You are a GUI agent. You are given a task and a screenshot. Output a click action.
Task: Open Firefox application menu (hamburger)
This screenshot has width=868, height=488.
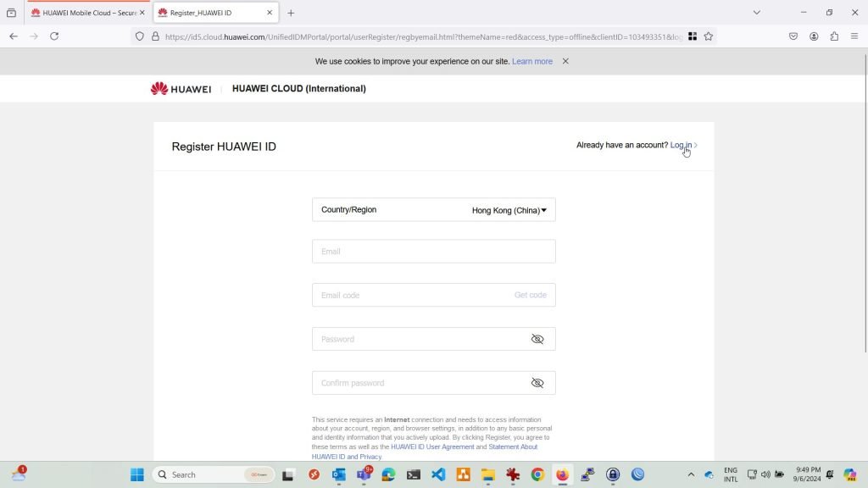tap(854, 36)
